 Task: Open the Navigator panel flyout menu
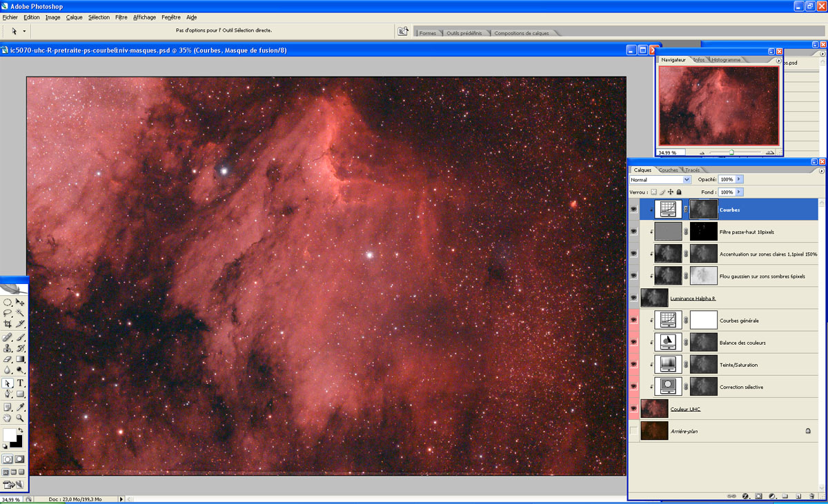click(x=779, y=60)
